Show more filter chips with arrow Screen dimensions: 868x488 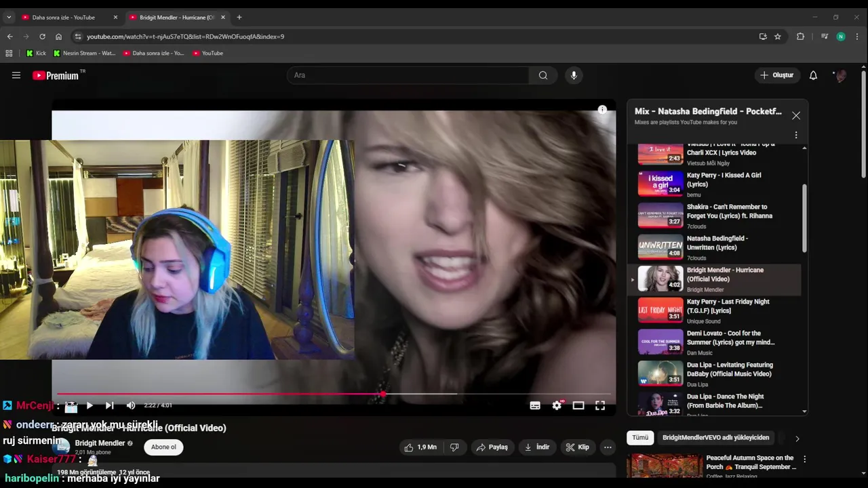point(797,439)
